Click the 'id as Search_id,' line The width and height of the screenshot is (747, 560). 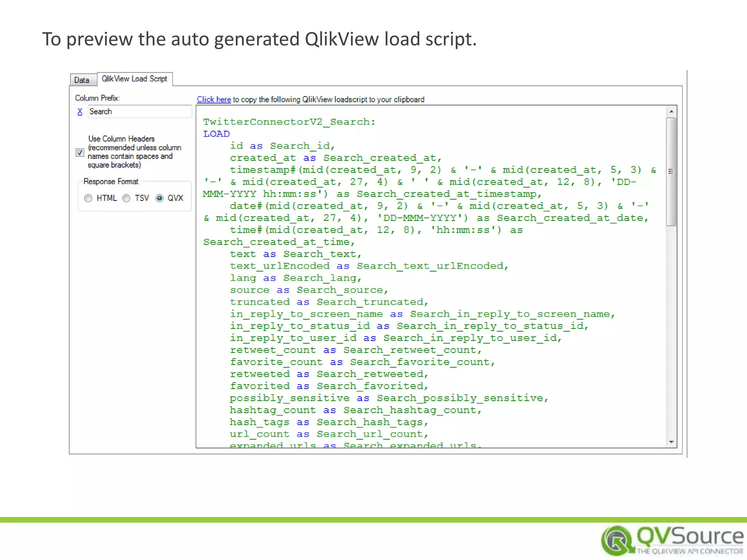pyautogui.click(x=282, y=146)
